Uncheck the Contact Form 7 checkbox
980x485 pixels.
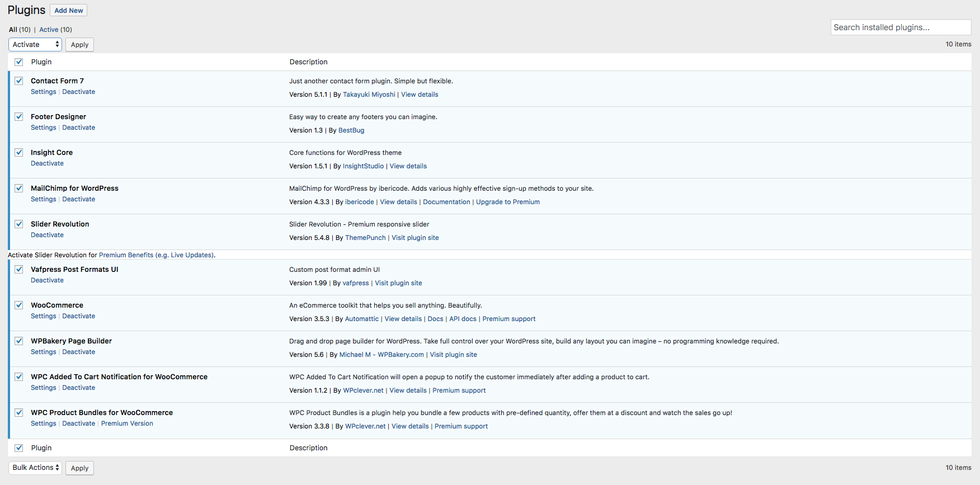(19, 81)
